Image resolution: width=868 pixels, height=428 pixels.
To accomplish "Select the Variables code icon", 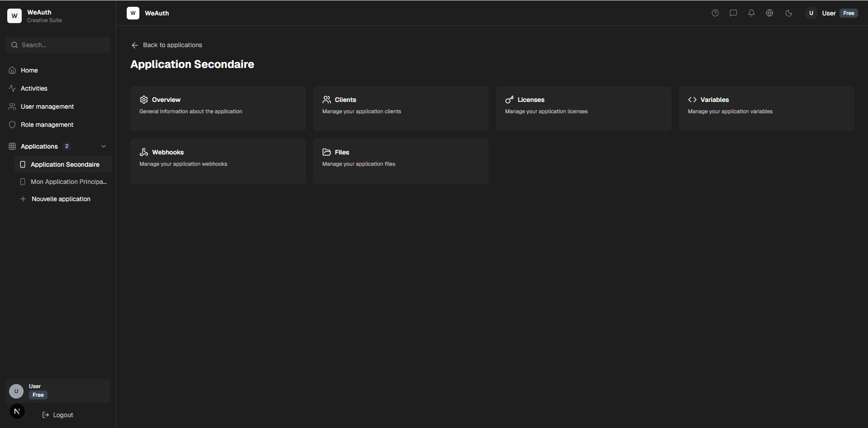I will coord(692,100).
